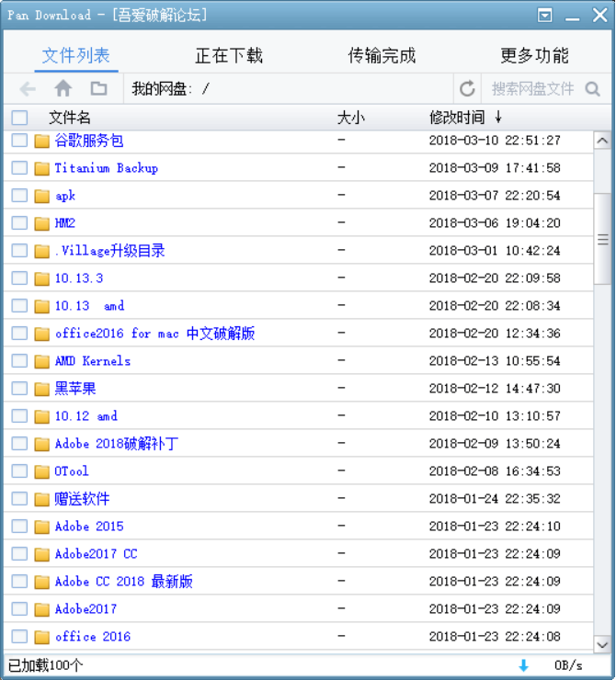Open the AMD Kernels folder name

coord(93,361)
